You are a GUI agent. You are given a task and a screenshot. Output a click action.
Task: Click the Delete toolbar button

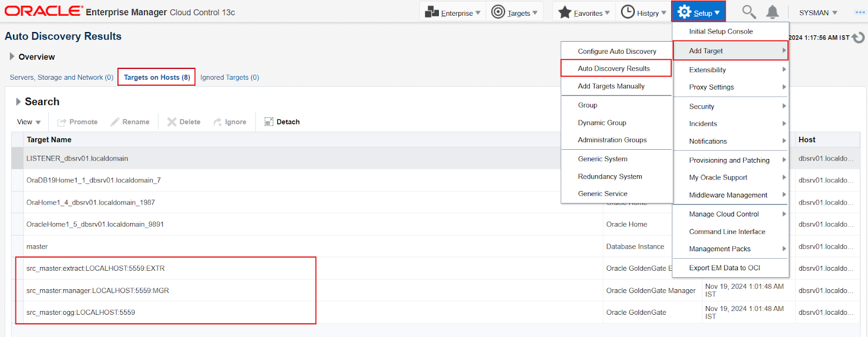coord(184,122)
